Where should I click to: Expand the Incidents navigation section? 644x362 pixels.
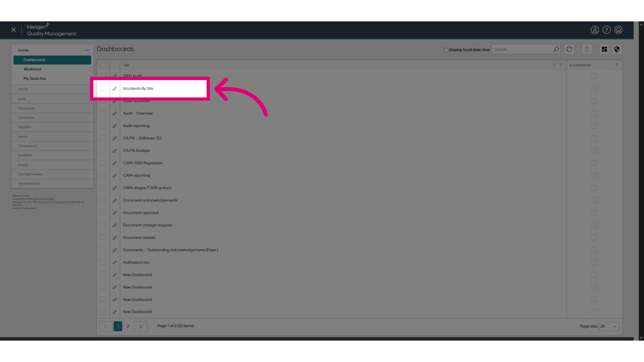tap(52, 155)
